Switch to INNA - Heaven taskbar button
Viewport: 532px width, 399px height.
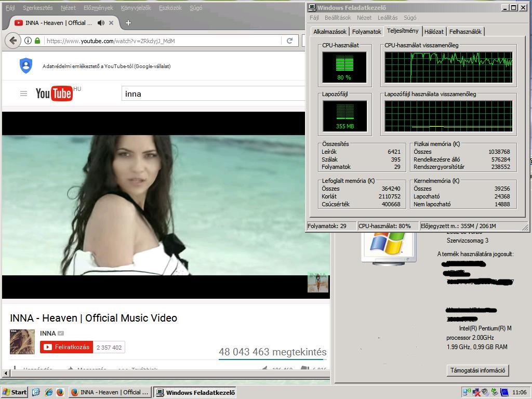[x=110, y=392]
